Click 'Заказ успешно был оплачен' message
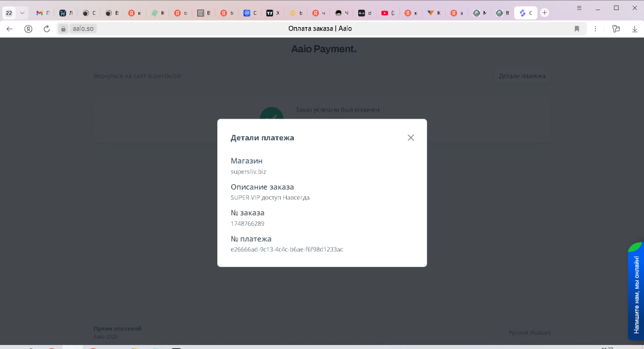The width and height of the screenshot is (644, 349). [337, 110]
